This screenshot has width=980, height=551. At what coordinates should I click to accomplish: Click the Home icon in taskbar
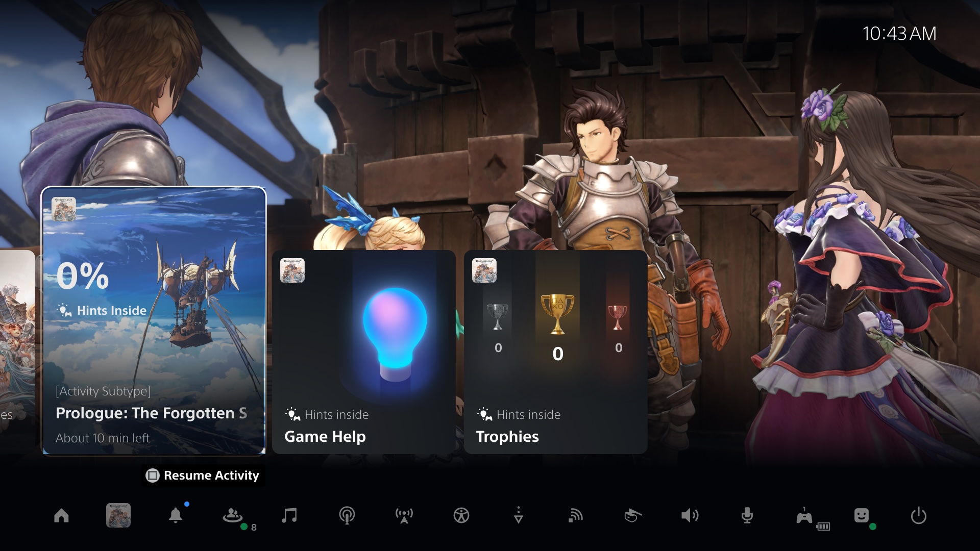(x=61, y=515)
